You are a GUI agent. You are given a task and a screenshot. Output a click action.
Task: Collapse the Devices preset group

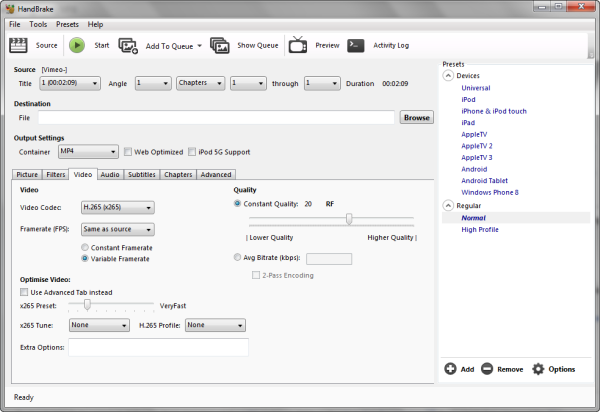coord(447,76)
